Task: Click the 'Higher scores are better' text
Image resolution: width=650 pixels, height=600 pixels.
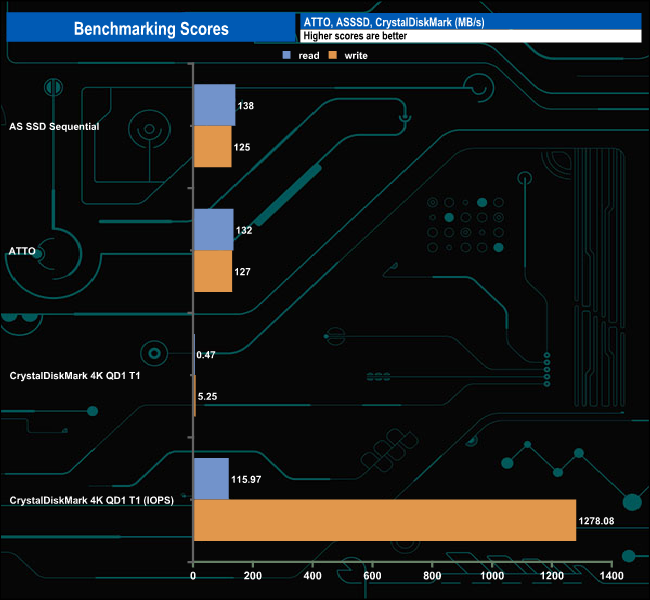Action: [354, 36]
